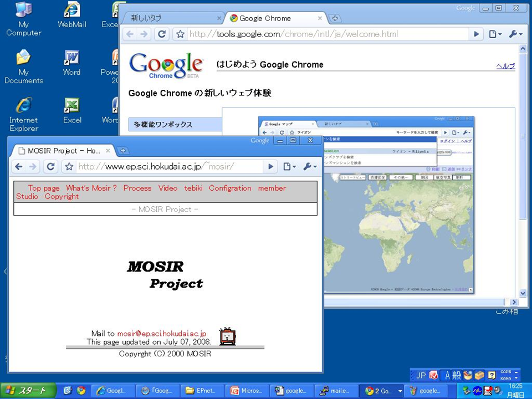Launch Chrome from quick launch bar
The width and height of the screenshot is (532, 399).
[x=81, y=391]
